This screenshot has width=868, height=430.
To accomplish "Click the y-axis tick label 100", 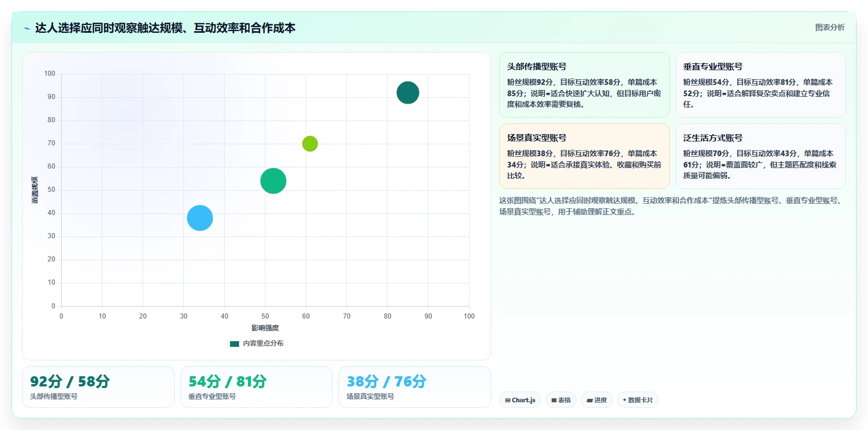I will pyautogui.click(x=50, y=74).
